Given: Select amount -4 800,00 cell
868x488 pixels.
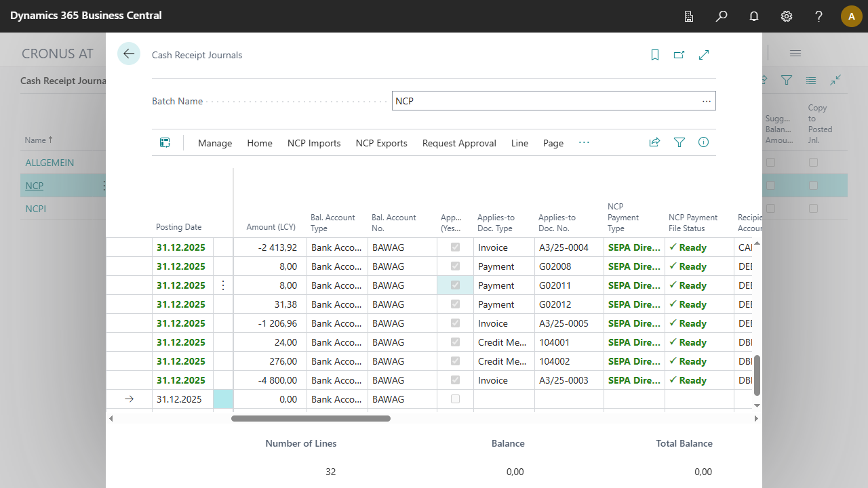Looking at the screenshot, I should tap(270, 380).
